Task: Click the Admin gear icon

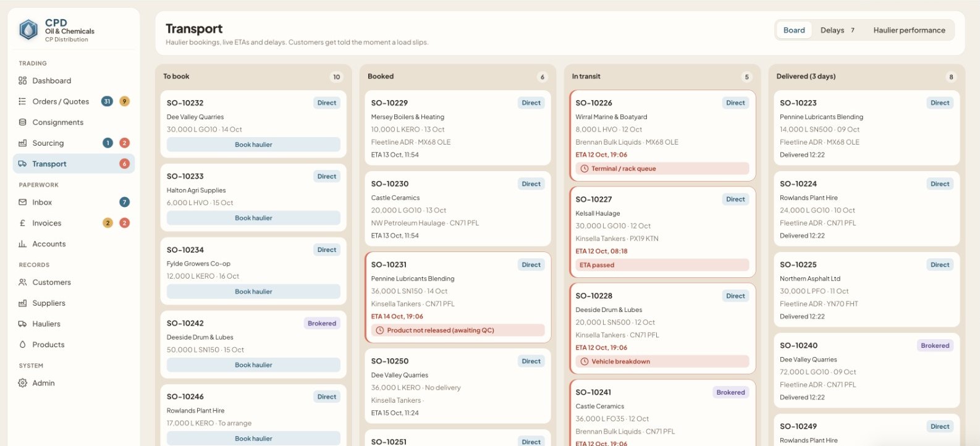Action: coord(22,383)
